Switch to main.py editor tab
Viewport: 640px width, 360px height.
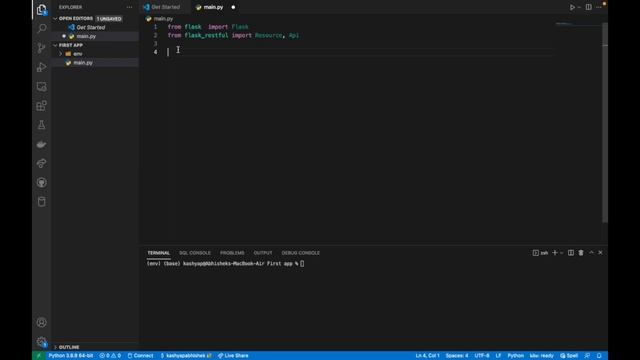pyautogui.click(x=213, y=7)
